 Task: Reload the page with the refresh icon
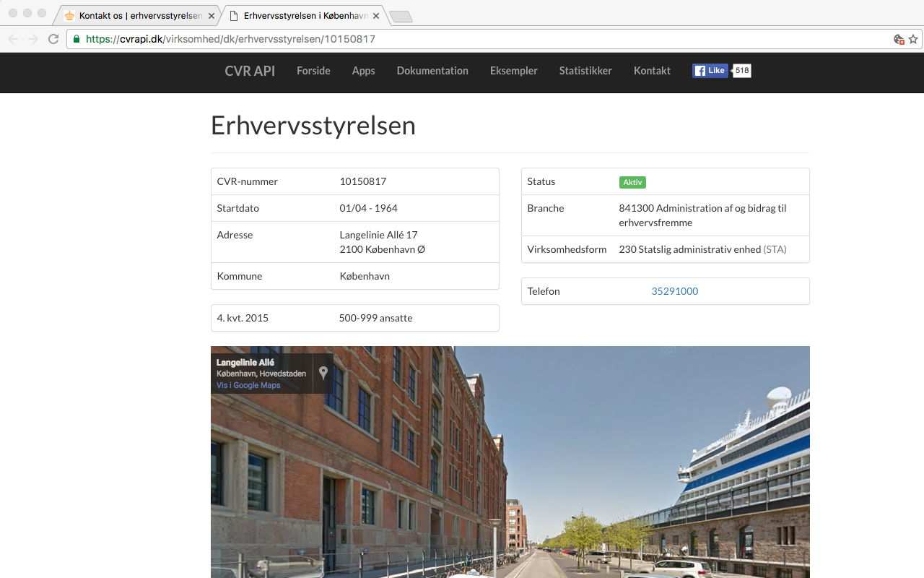pos(53,39)
